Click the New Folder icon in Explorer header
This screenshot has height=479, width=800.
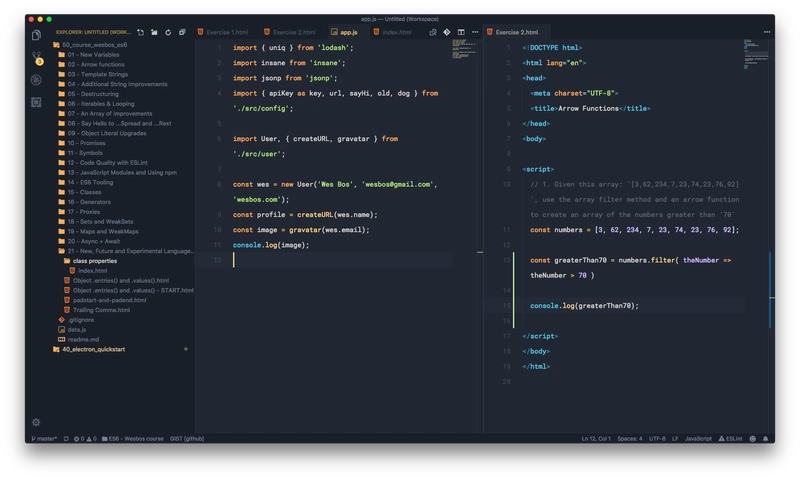pos(154,32)
